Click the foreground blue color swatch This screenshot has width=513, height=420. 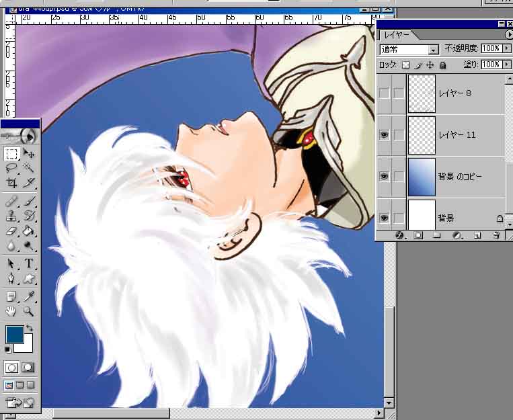click(14, 334)
